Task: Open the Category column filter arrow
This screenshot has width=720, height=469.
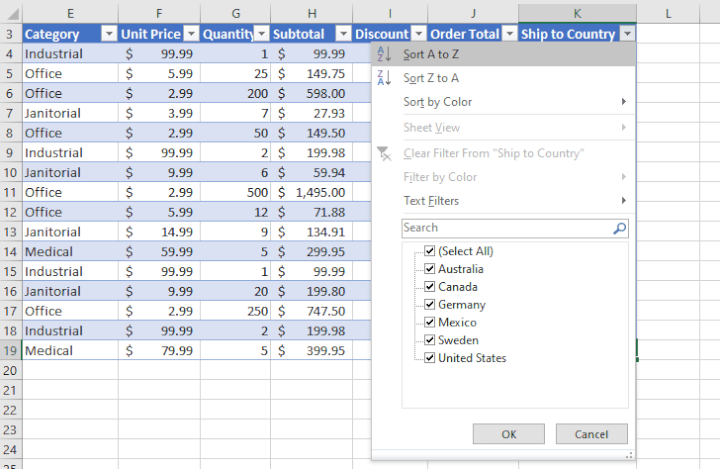Action: (x=107, y=33)
